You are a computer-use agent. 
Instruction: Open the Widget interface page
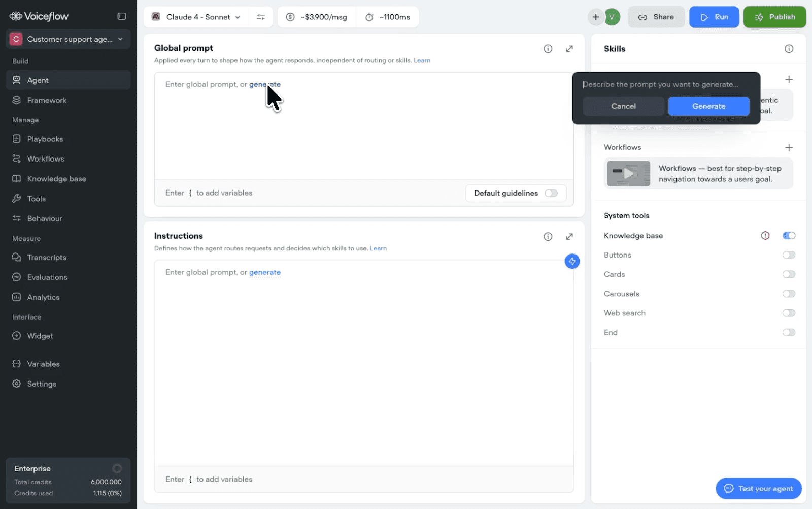(x=68, y=336)
